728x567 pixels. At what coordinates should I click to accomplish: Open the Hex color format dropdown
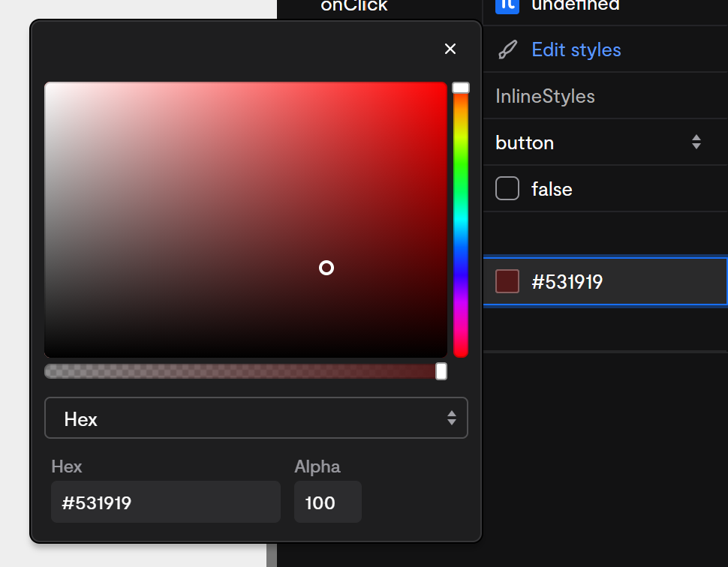coord(256,418)
